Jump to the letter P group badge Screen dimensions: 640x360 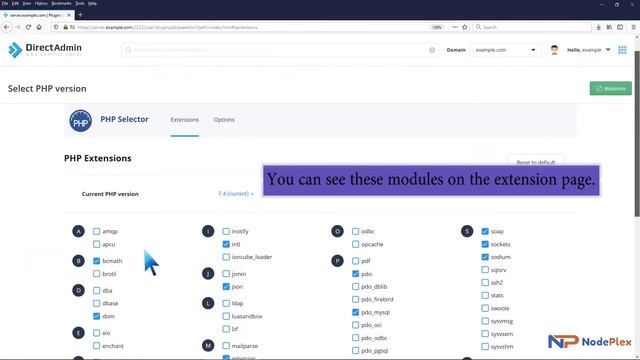pyautogui.click(x=338, y=261)
